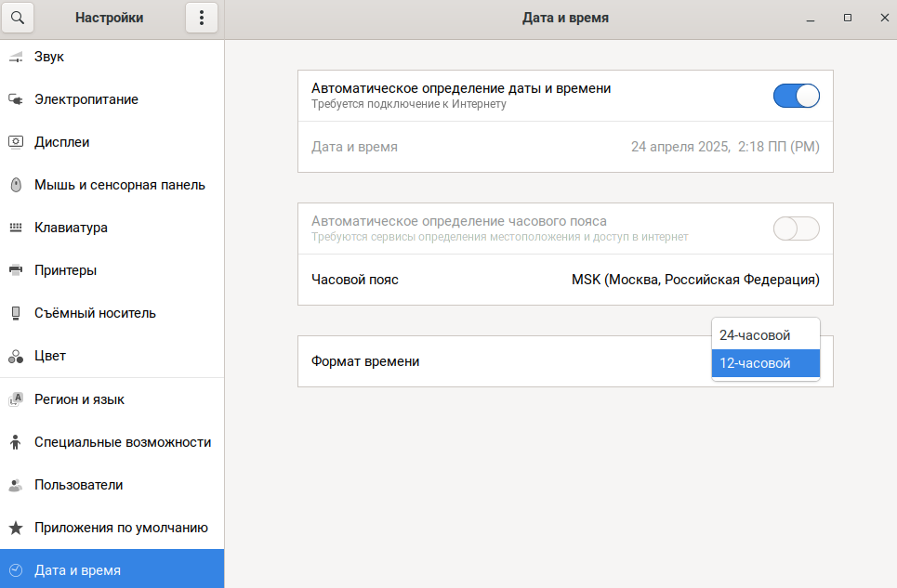
Task: Click the Displays monitor icon
Action: click(x=15, y=142)
